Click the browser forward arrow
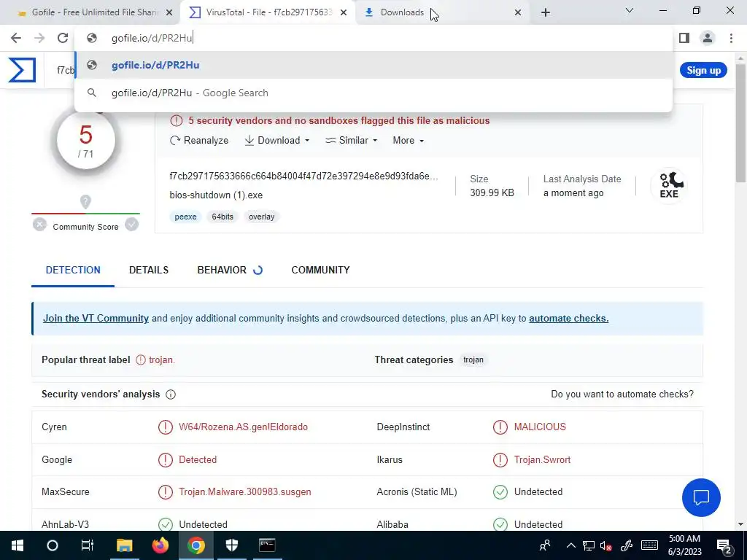The image size is (747, 560). coord(39,38)
